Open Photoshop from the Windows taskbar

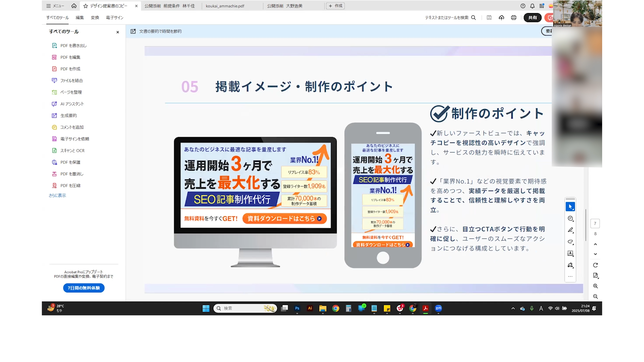click(x=297, y=308)
